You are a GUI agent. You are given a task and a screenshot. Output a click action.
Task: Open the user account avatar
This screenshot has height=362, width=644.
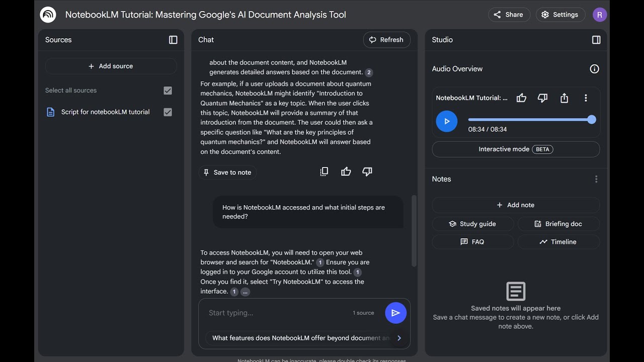pyautogui.click(x=600, y=15)
